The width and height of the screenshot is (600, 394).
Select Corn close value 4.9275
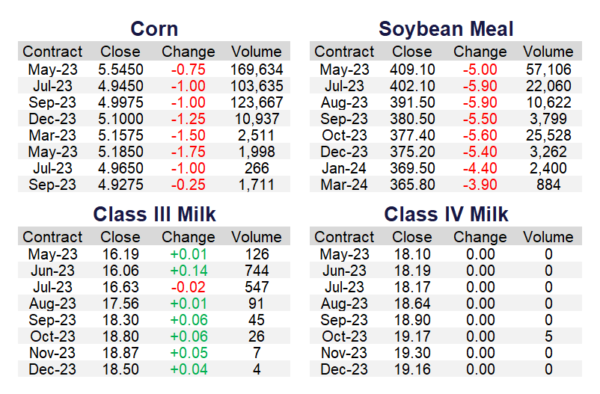(120, 185)
